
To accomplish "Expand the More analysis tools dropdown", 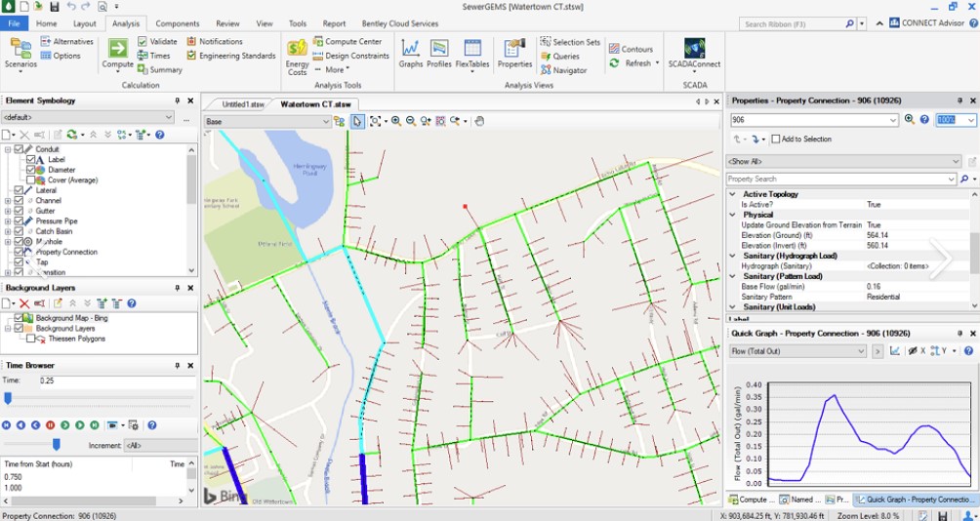I will [331, 70].
